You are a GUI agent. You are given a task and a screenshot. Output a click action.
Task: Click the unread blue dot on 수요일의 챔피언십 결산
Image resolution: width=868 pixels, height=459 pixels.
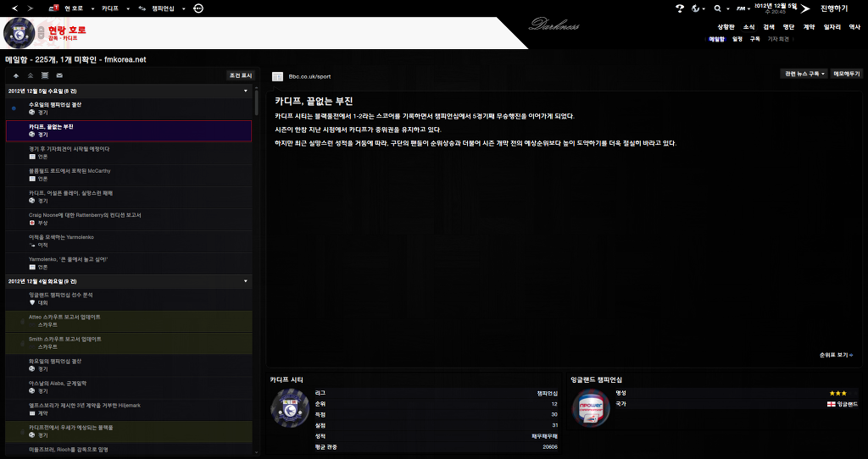click(14, 108)
